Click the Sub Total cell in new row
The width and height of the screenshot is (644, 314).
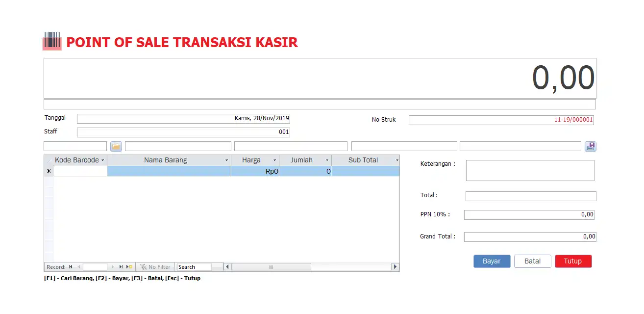click(x=366, y=171)
